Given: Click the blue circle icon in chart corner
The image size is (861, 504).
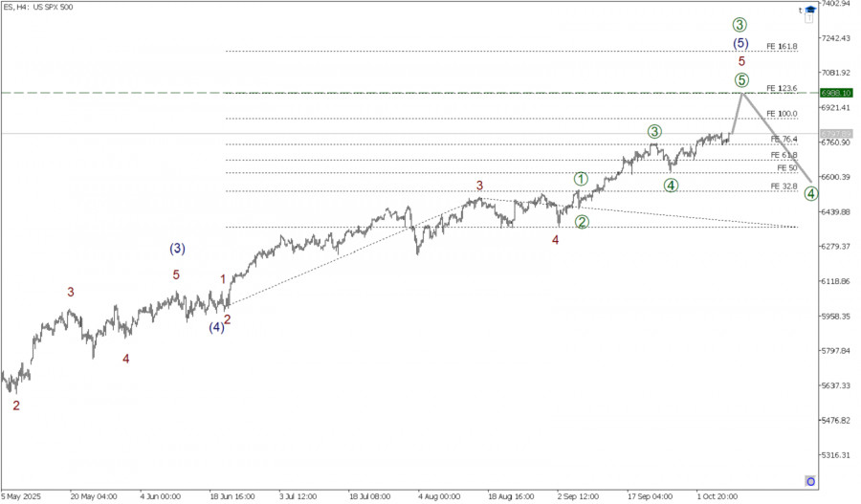Looking at the screenshot, I should tap(810, 479).
